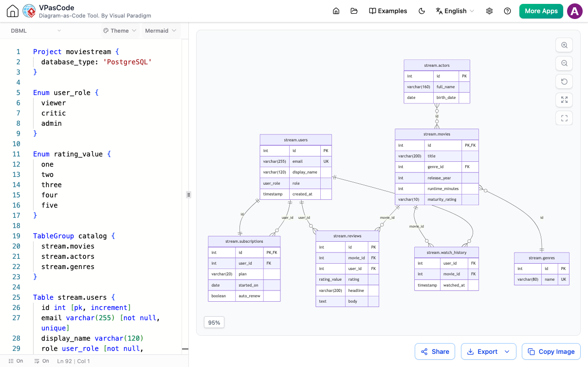Click line number 19 in gutter

tap(17, 236)
